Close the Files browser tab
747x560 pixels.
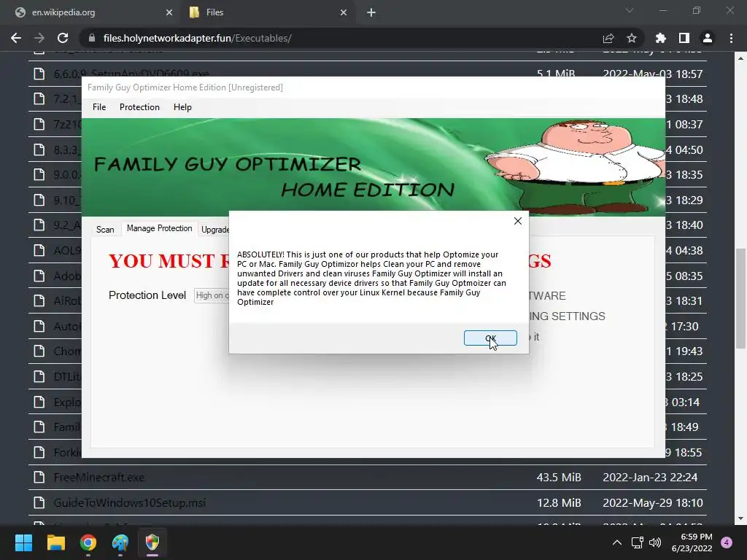tap(344, 13)
